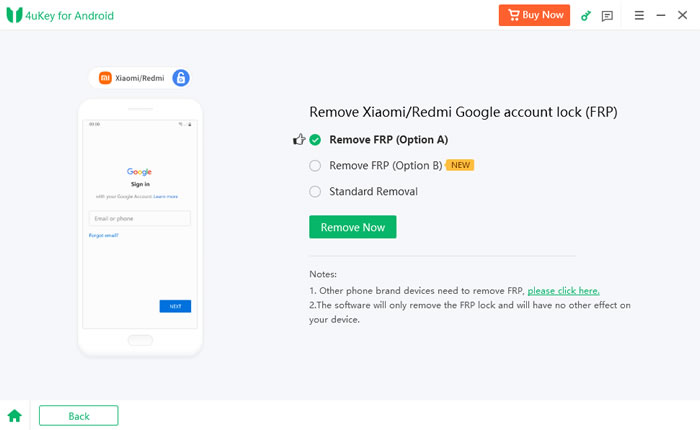
Task: Open the feedback message icon
Action: coord(607,16)
